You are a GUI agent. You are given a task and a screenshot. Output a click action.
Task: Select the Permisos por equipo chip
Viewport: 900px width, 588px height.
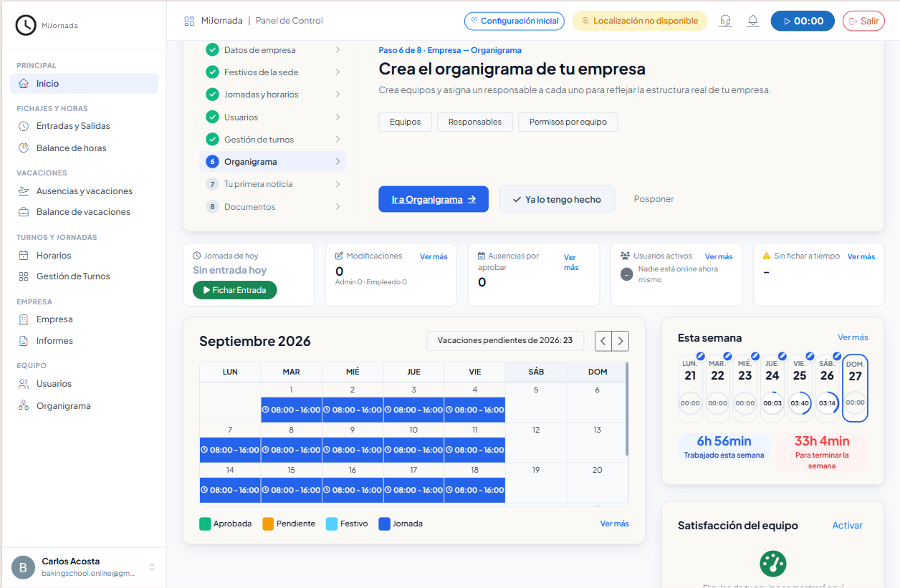(568, 122)
